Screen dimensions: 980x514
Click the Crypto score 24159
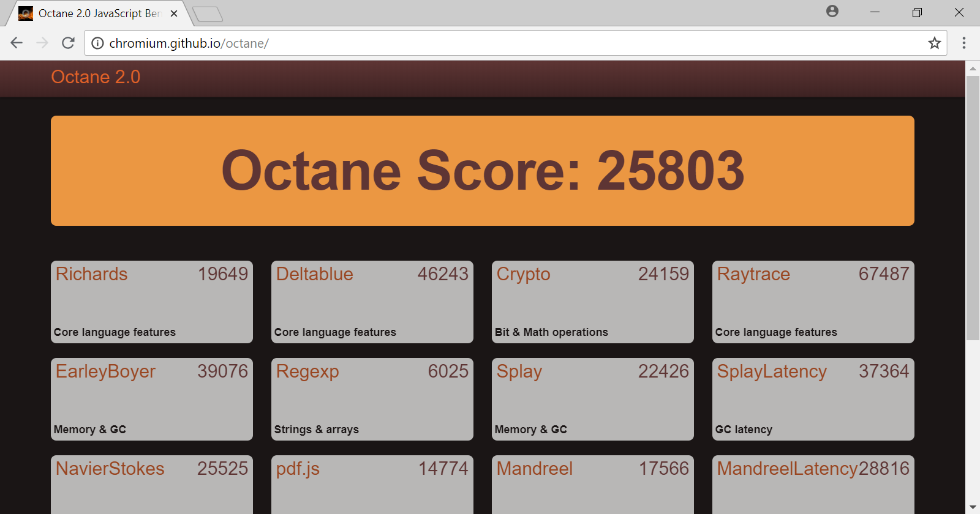click(x=664, y=274)
